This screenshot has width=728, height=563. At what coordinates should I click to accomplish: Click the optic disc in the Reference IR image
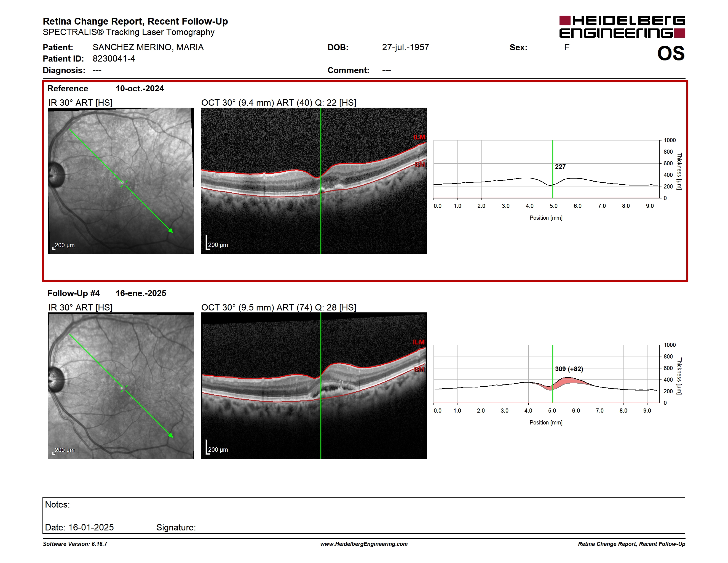click(56, 174)
